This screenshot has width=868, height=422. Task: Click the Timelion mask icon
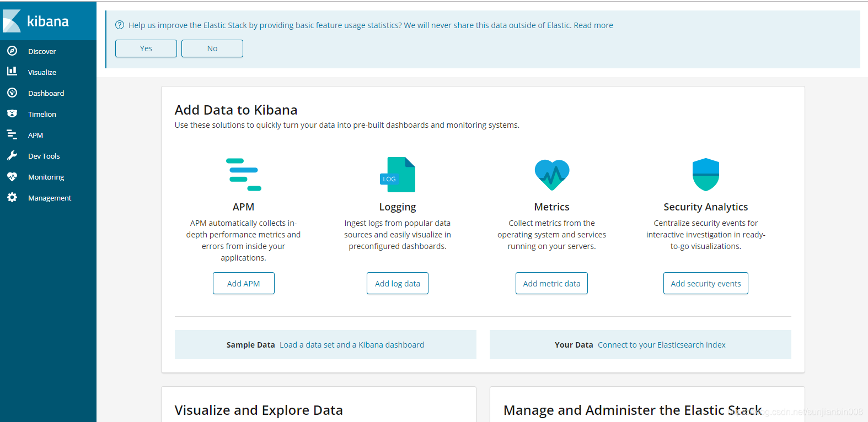[12, 113]
